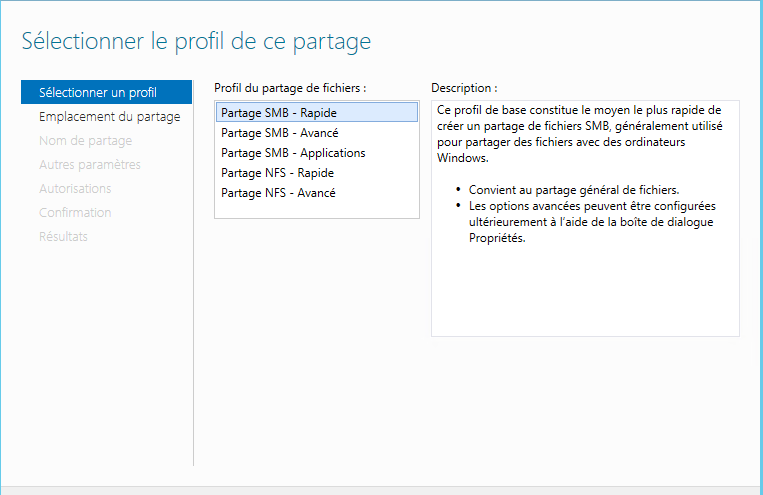
Task: Click the greyed 'Nom de partage' step
Action: tap(85, 140)
